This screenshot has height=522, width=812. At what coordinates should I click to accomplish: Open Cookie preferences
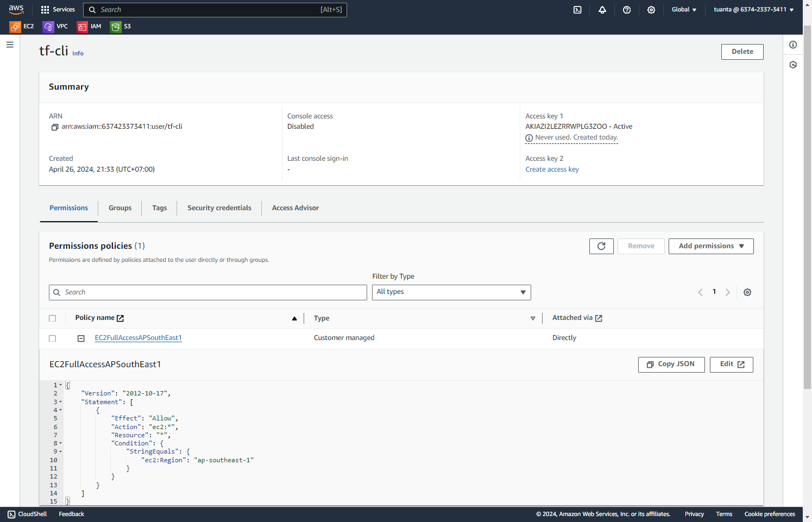pos(770,514)
